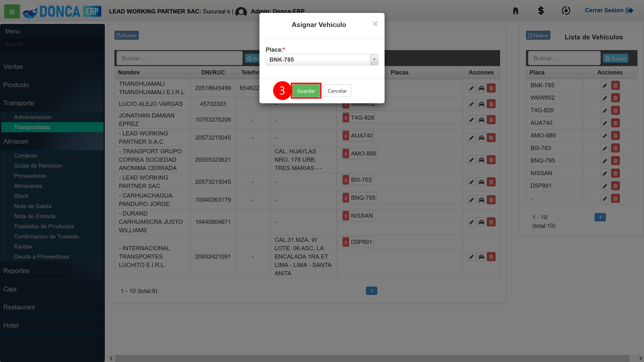Select T4G-828 cell in vehicle list
This screenshot has width=644, height=362.
click(x=554, y=110)
